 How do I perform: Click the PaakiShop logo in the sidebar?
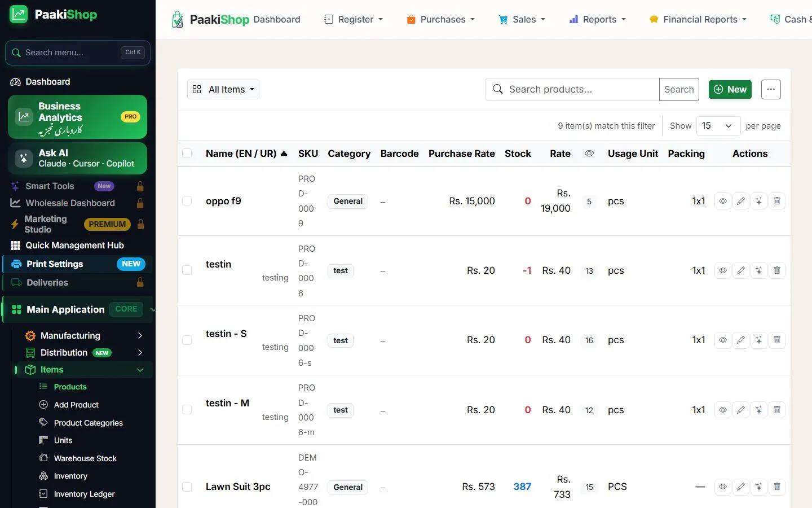tap(53, 15)
